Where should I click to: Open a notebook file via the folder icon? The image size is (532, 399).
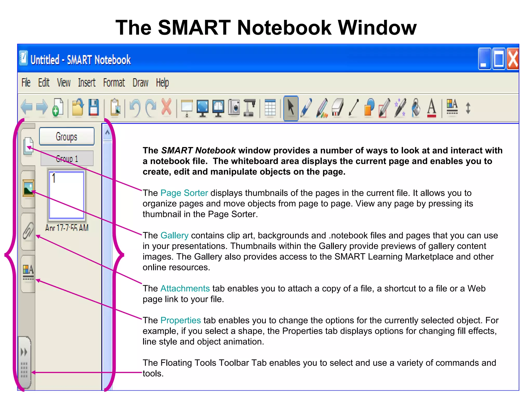(x=78, y=107)
